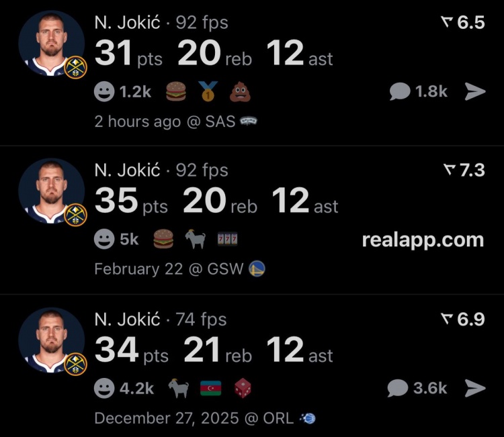Image resolution: width=504 pixels, height=437 pixels.
Task: Share the 31 pts stat line via arrow
Action: pyautogui.click(x=475, y=92)
